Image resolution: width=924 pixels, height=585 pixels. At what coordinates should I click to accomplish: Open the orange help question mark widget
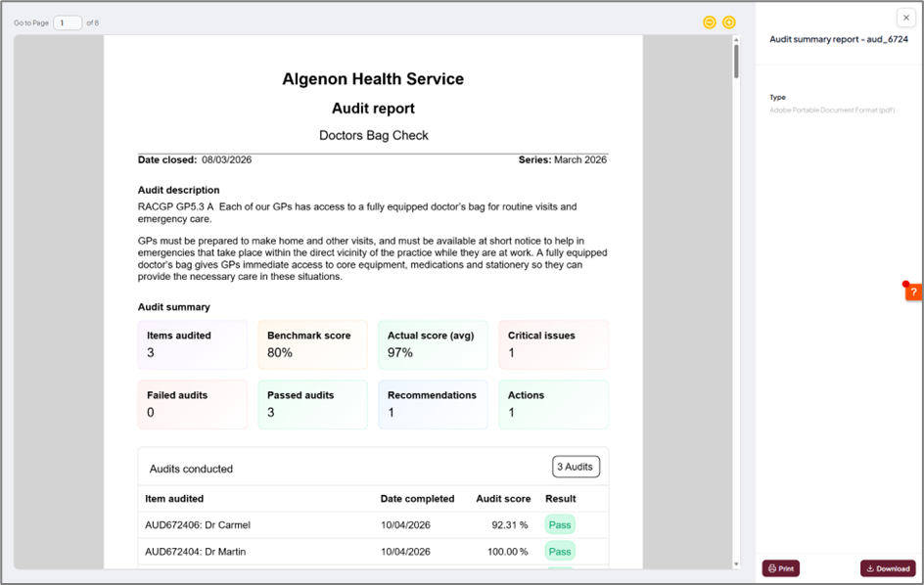pyautogui.click(x=914, y=292)
